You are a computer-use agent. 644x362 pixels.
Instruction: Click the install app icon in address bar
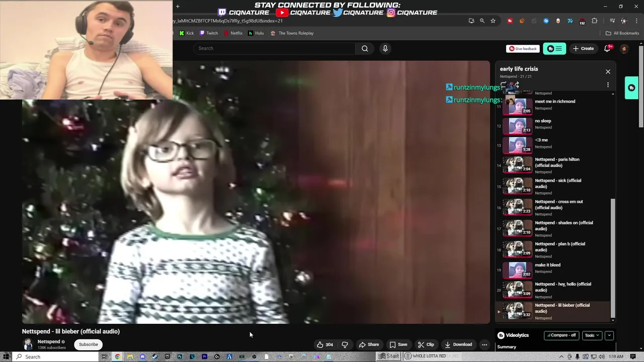[x=471, y=21]
